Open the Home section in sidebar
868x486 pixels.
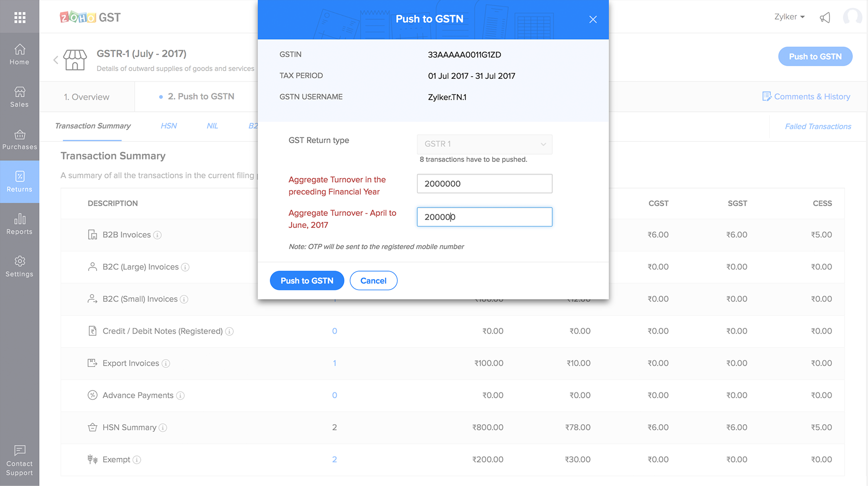click(19, 55)
